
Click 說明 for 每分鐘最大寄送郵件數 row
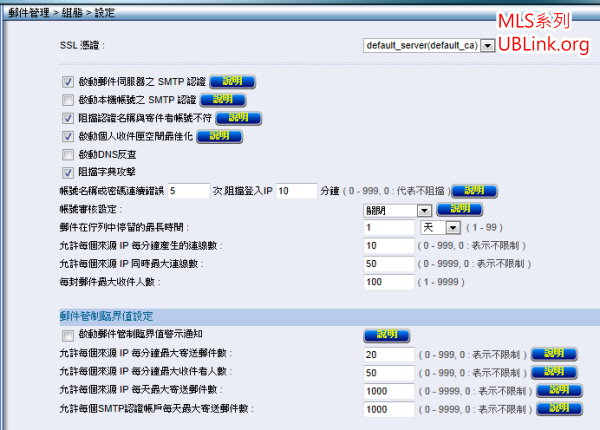click(554, 353)
